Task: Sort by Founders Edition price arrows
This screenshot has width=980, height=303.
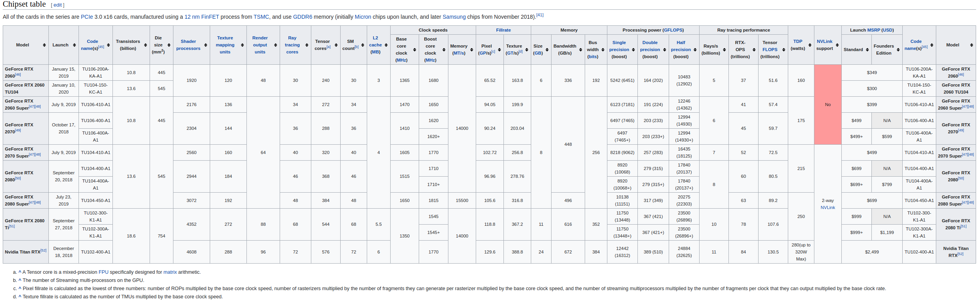Action: 898,50
